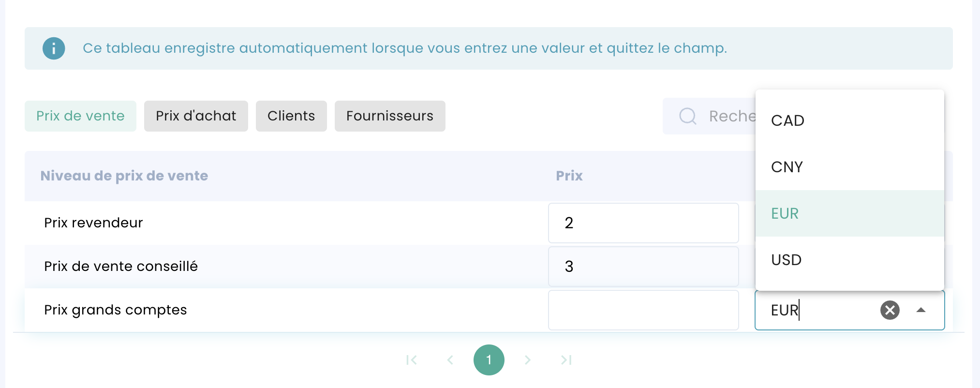Screen dimensions: 980x388
Task: Collapse the currency dropdown arrow
Action: [x=921, y=310]
